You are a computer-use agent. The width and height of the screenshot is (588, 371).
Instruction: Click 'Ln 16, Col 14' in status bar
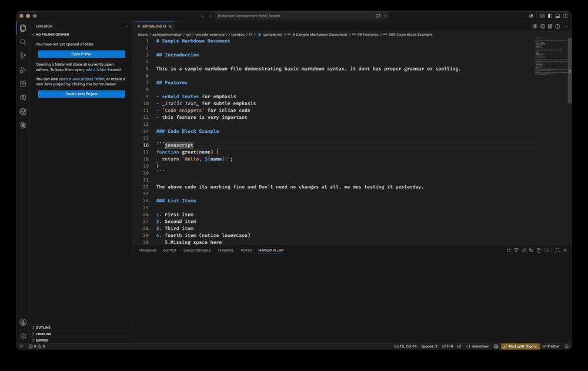405,346
